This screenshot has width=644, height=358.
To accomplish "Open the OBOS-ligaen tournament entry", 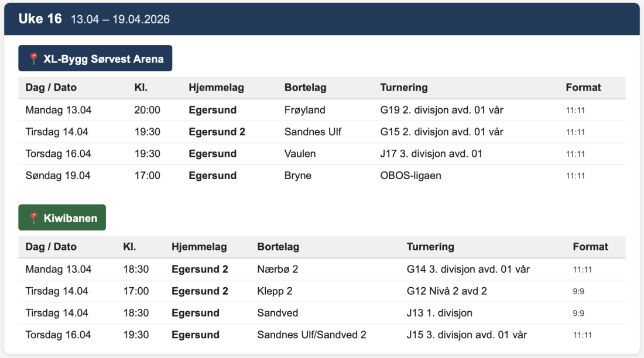I will click(x=410, y=175).
